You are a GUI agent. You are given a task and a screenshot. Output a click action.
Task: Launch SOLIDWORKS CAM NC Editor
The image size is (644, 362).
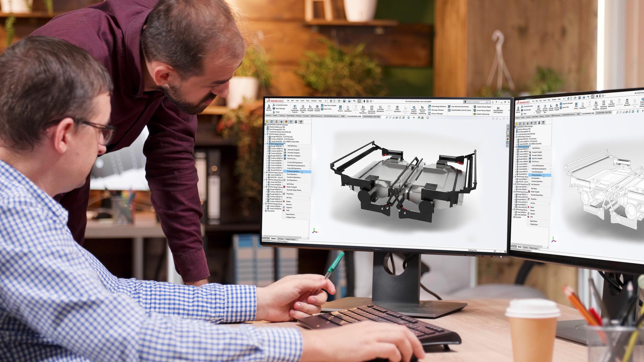click(x=460, y=110)
